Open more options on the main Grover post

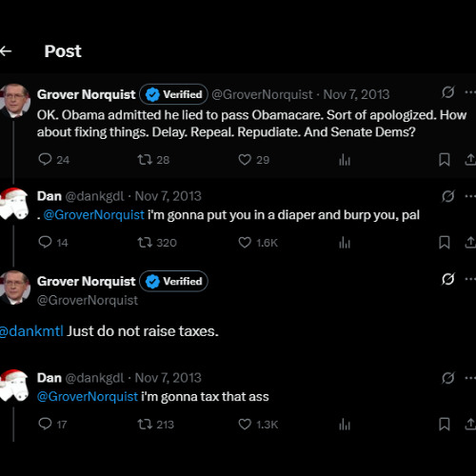[470, 279]
